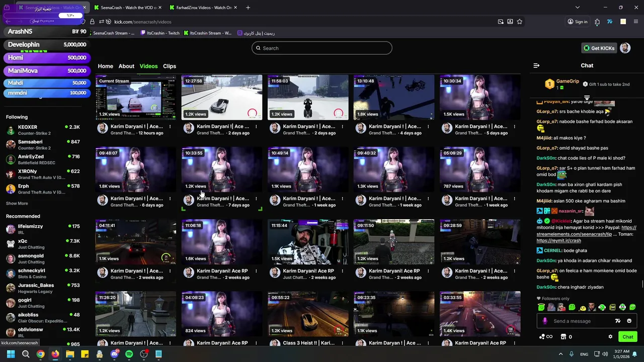Open ItsCrashin - Twitch bookmark
The height and width of the screenshot is (362, 644).
[160, 33]
